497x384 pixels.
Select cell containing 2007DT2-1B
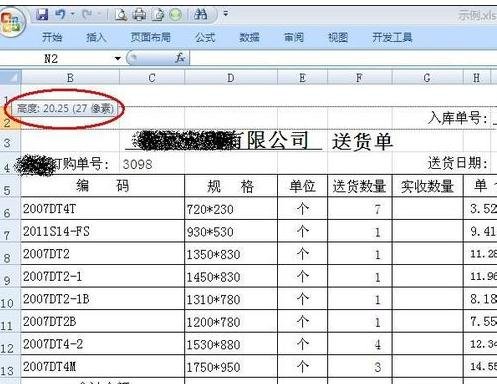point(102,299)
